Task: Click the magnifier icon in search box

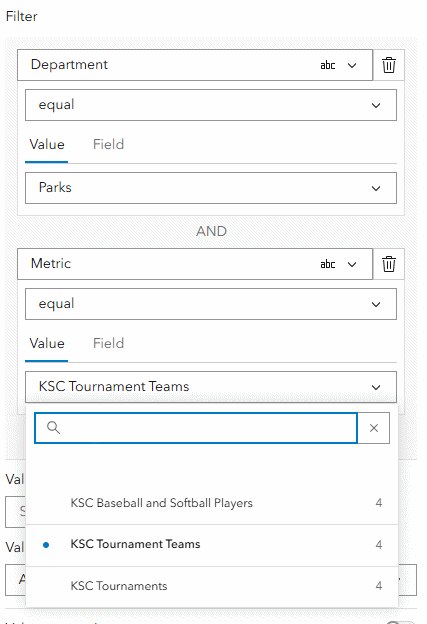Action: point(53,428)
